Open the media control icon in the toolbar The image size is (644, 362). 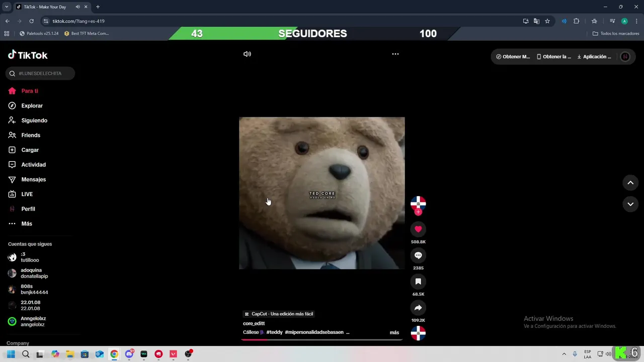[x=612, y=21]
